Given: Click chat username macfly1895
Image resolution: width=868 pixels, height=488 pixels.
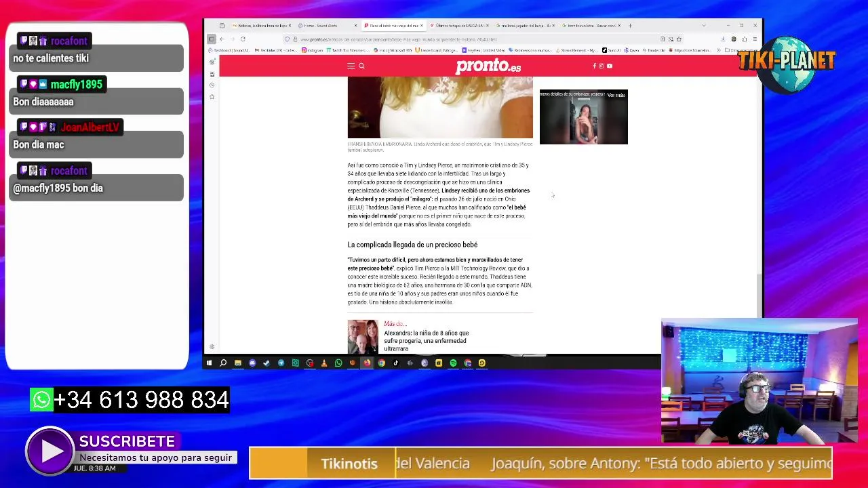Looking at the screenshot, I should (x=77, y=85).
